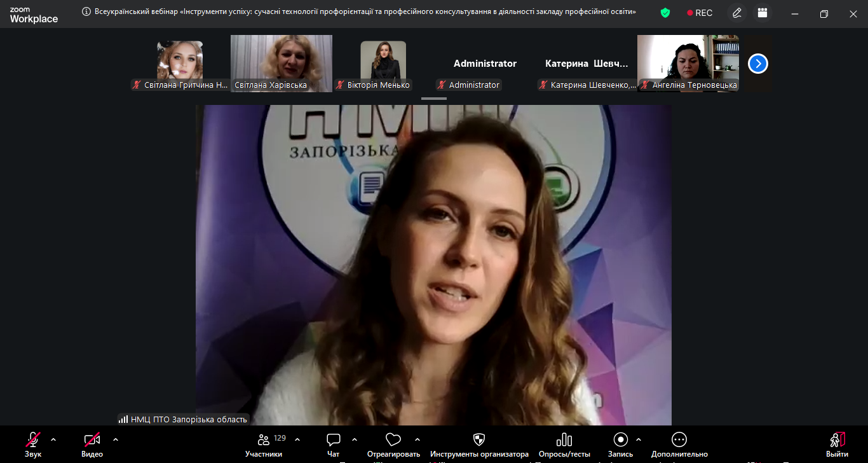Image resolution: width=868 pixels, height=463 pixels.
Task: Expand recording options arrow beside Запись
Action: coord(639,439)
